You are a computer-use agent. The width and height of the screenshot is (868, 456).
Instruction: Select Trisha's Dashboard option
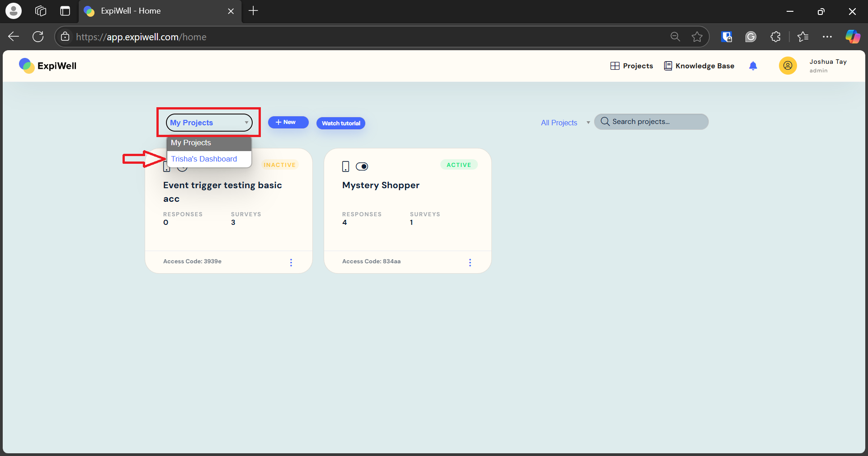209,159
